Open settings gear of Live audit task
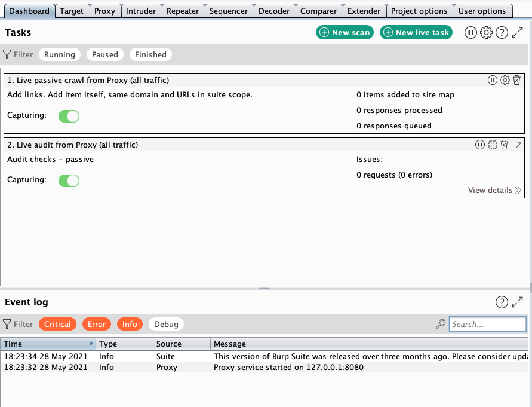The image size is (532, 407). point(493,145)
